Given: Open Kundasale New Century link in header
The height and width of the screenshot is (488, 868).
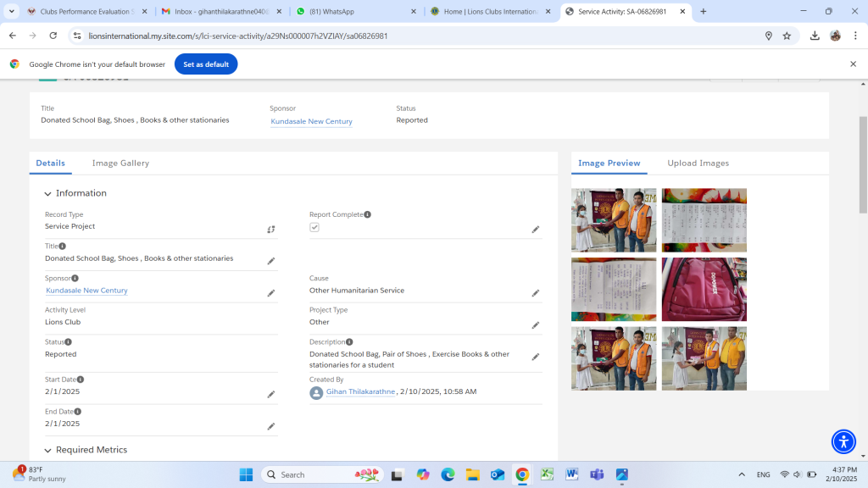Looking at the screenshot, I should (311, 121).
